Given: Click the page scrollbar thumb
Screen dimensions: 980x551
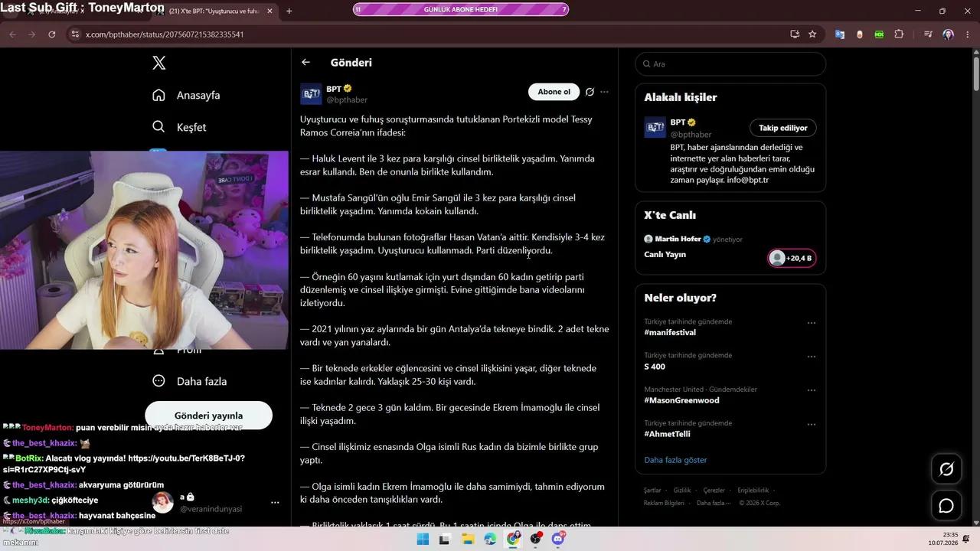Looking at the screenshot, I should click(975, 73).
